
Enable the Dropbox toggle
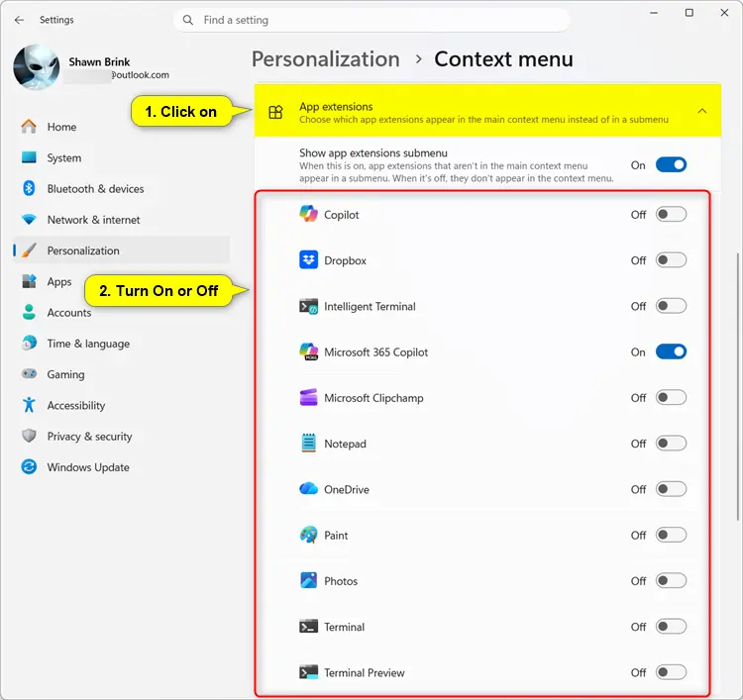(x=671, y=260)
